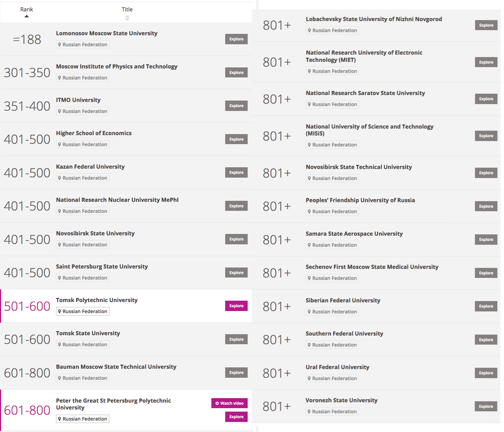Open National Research Saratov State University link
The image size is (504, 432).
pos(365,93)
